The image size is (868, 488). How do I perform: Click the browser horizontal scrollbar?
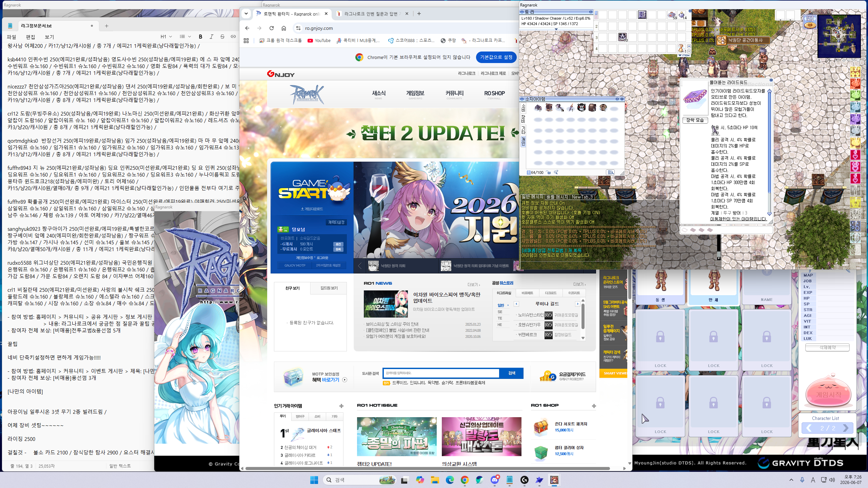click(x=427, y=468)
